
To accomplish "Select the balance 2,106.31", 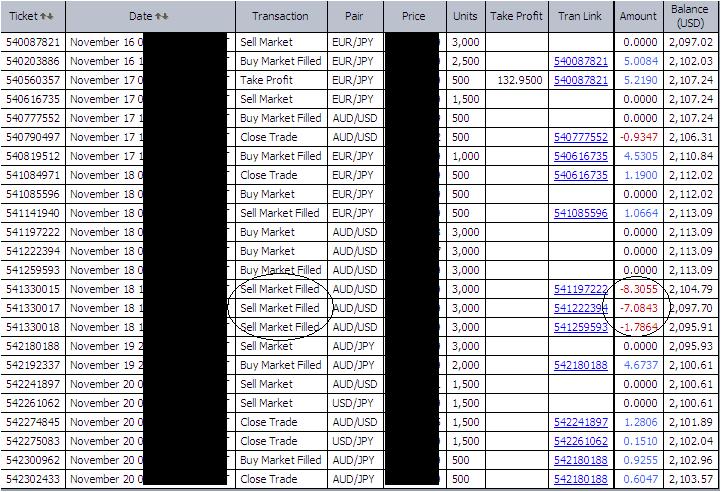I will pos(691,137).
